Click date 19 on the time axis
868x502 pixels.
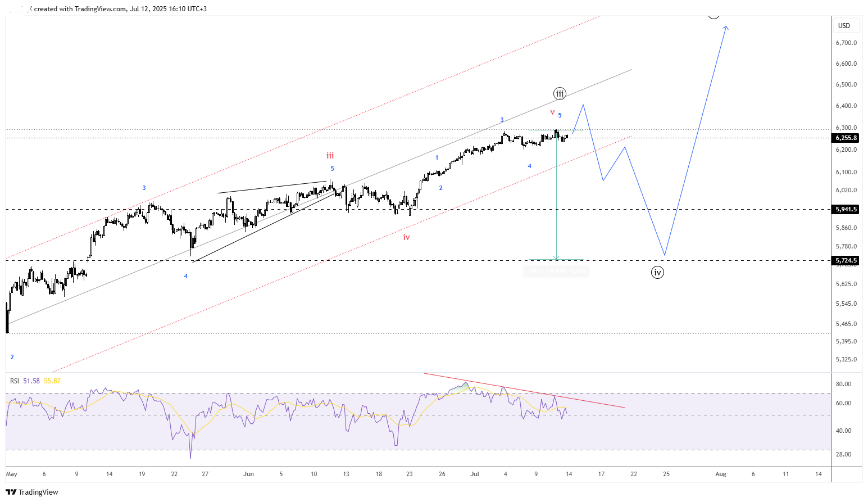[x=142, y=474]
